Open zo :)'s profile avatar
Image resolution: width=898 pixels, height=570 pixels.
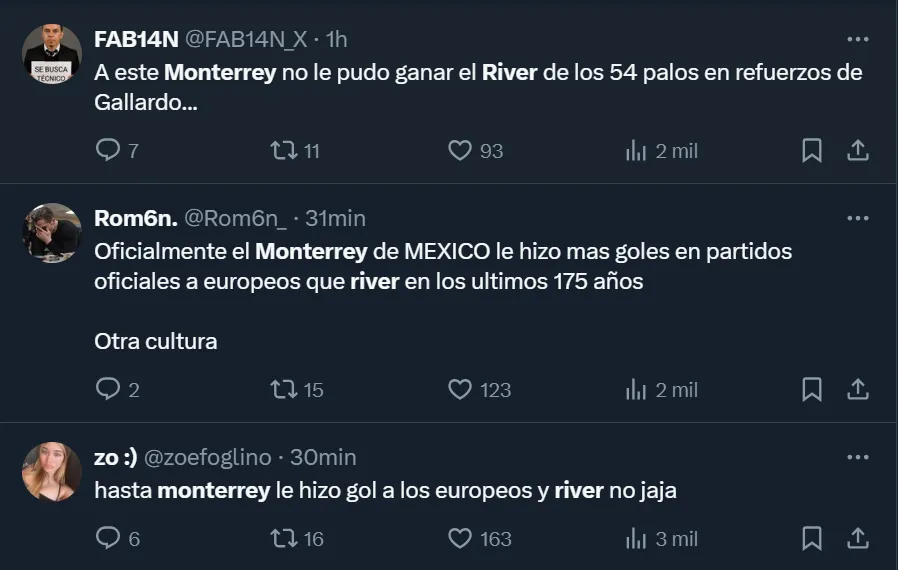51,472
